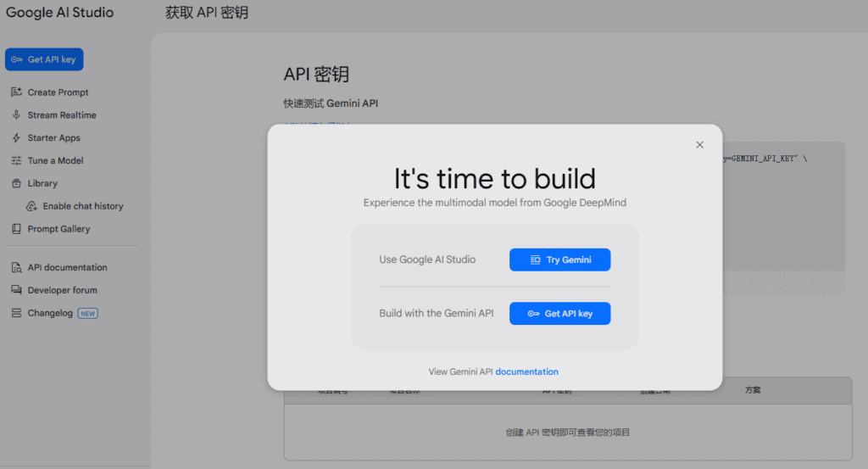Image resolution: width=868 pixels, height=469 pixels.
Task: Click the API documentation icon
Action: [16, 268]
